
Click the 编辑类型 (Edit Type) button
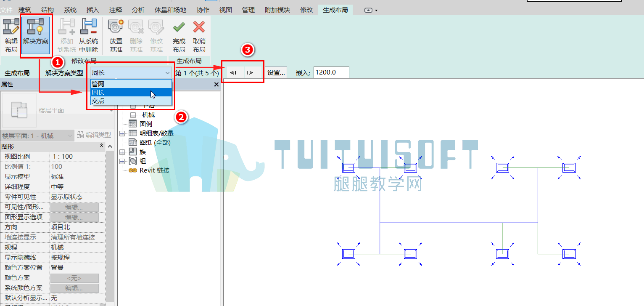coord(94,135)
